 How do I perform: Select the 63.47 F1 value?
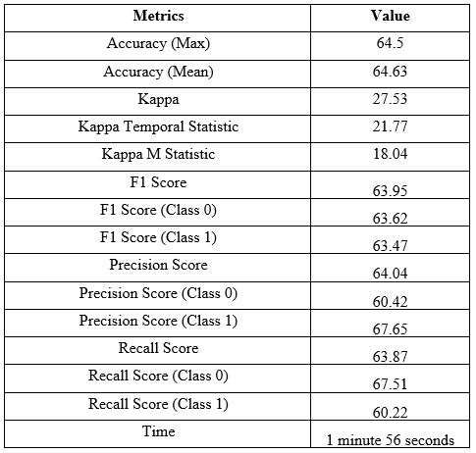(x=390, y=246)
